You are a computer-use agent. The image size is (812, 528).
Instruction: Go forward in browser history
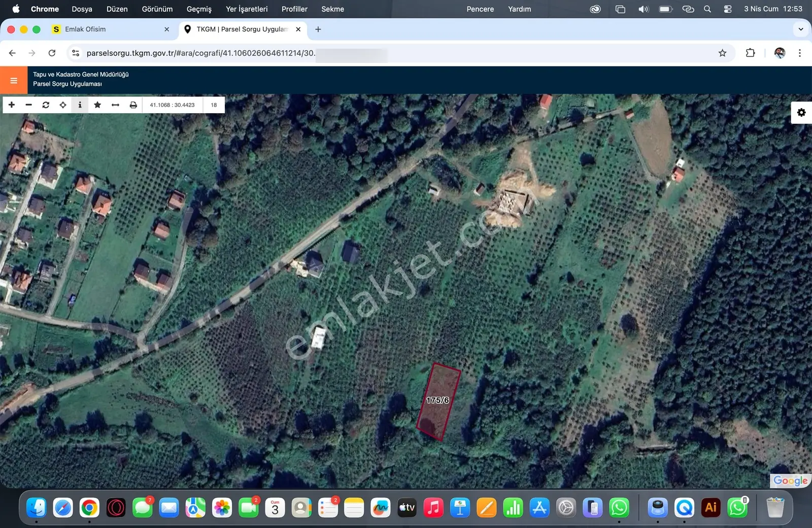32,53
